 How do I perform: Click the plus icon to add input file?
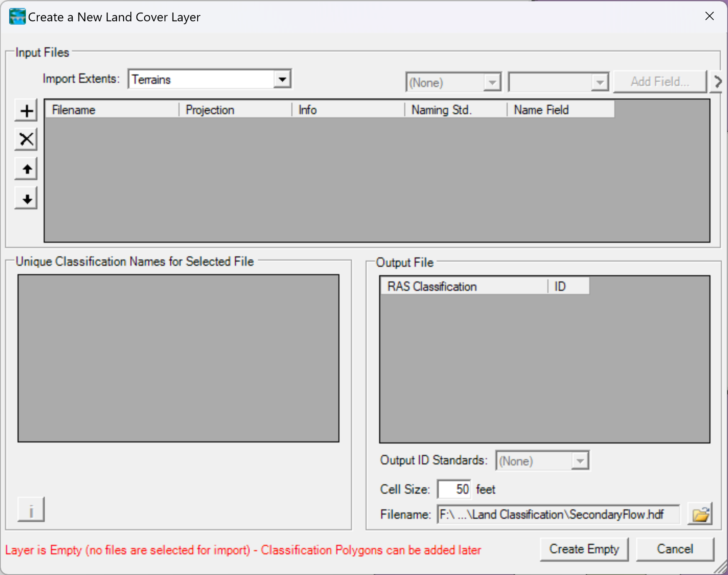pyautogui.click(x=26, y=111)
